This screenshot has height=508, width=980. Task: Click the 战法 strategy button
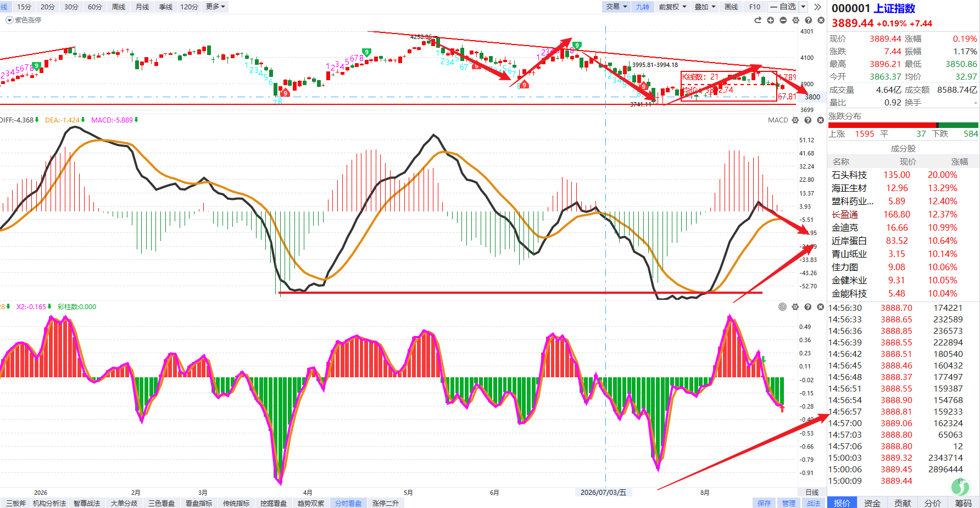click(814, 503)
